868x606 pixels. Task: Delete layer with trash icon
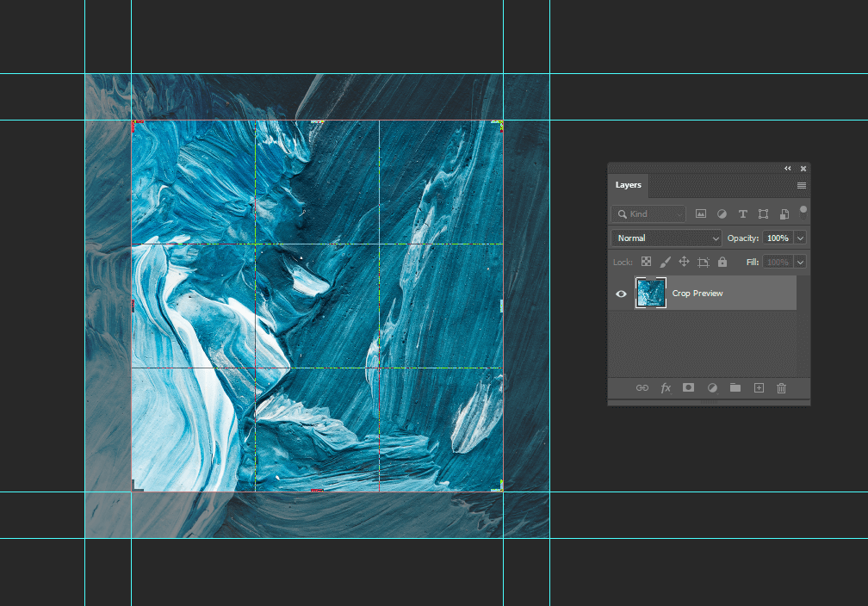pyautogui.click(x=781, y=388)
